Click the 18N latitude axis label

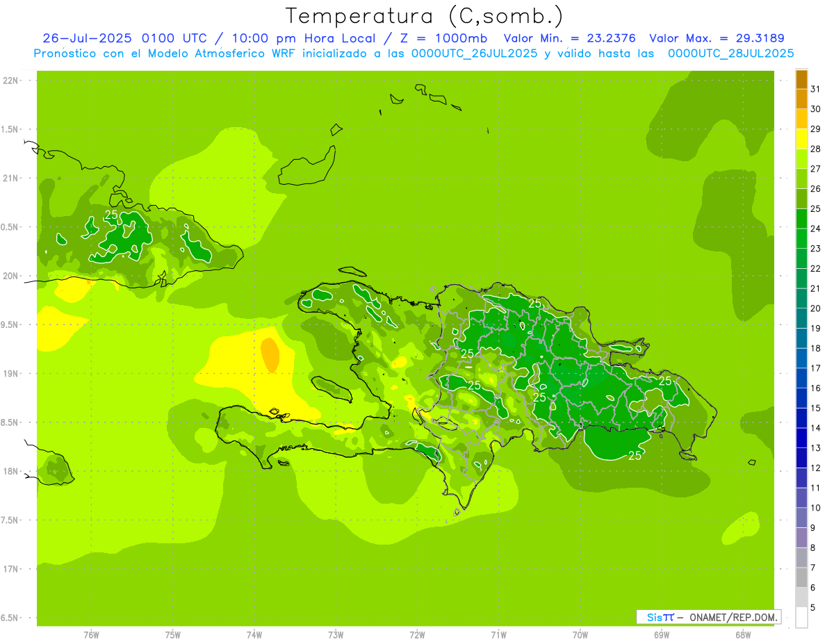click(x=11, y=472)
